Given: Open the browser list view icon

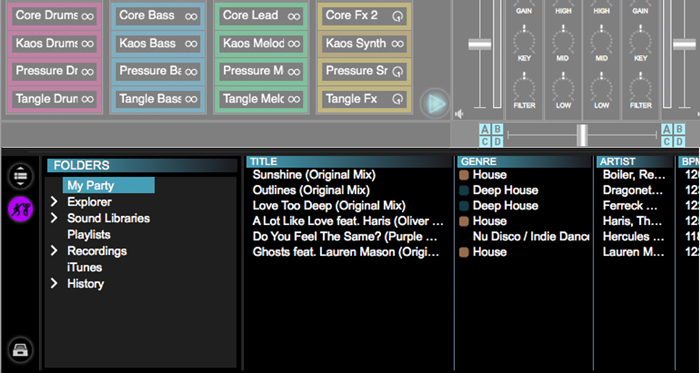Looking at the screenshot, I should [x=21, y=176].
